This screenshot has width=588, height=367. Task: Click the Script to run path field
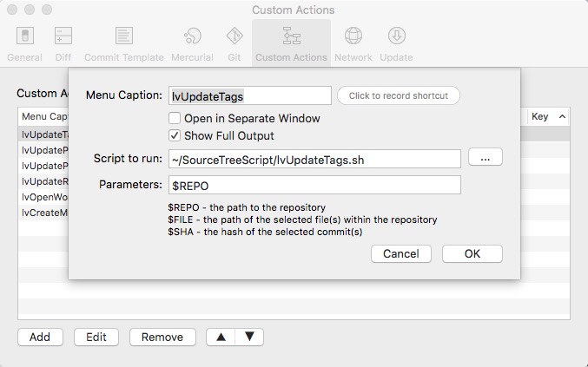point(314,158)
